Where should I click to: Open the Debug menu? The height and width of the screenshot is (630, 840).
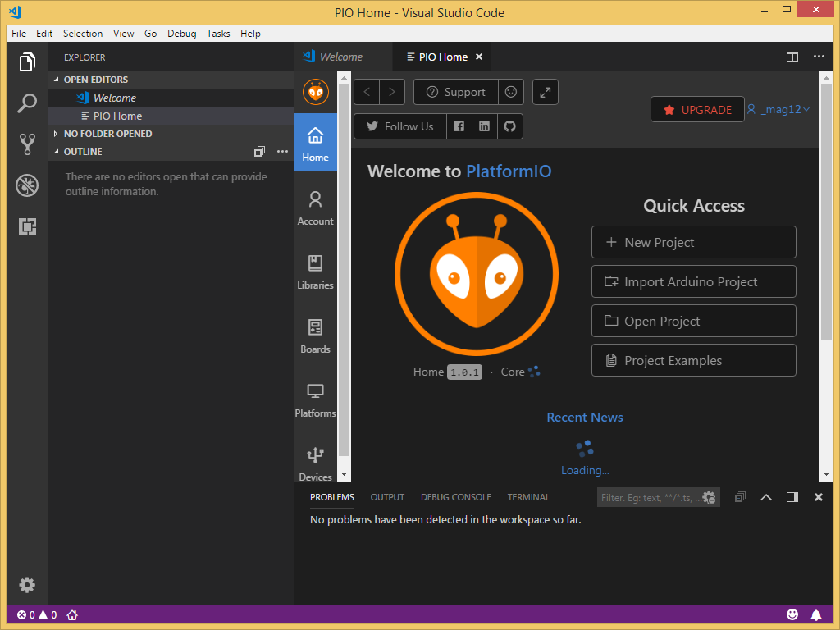(x=181, y=34)
